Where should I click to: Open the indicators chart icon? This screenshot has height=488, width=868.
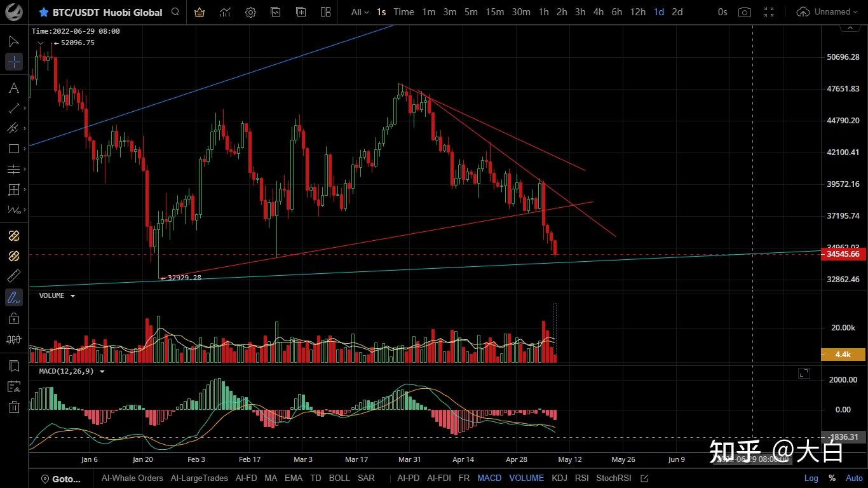pos(225,12)
